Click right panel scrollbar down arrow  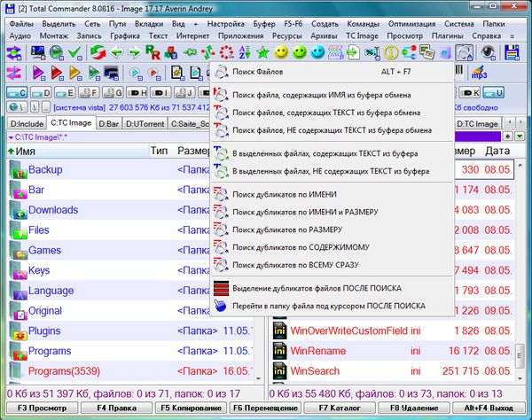[520, 378]
